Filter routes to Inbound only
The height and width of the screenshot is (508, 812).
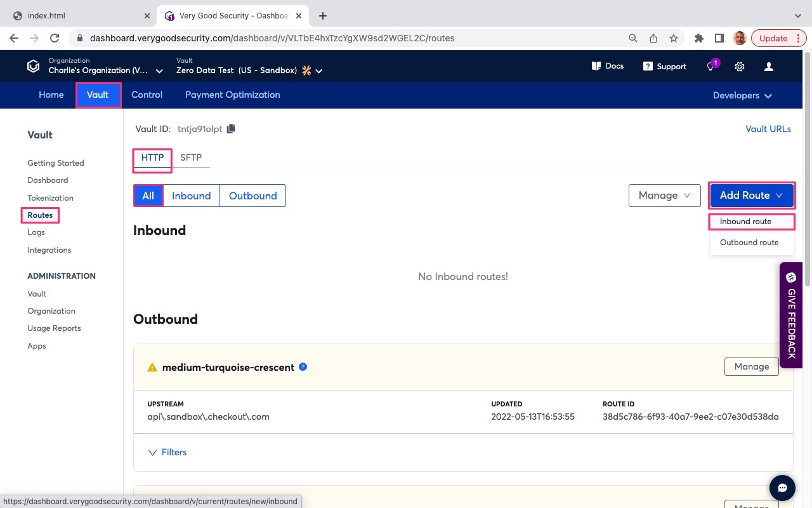(x=192, y=196)
